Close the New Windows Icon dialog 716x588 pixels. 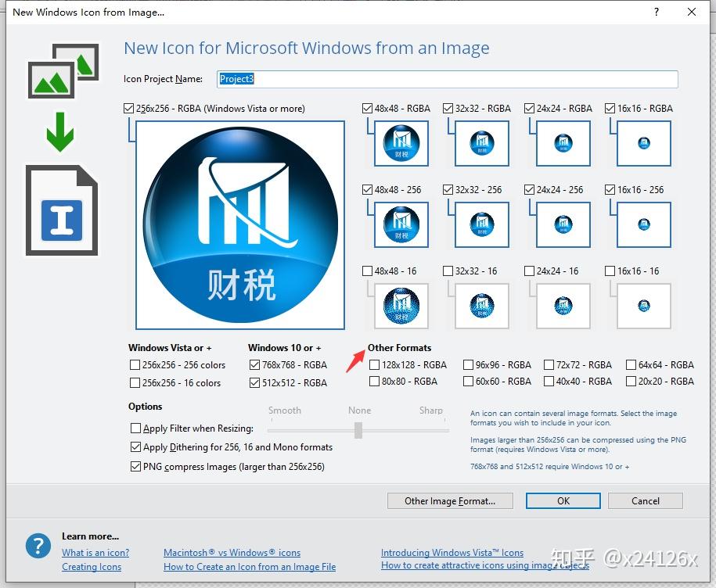(692, 12)
